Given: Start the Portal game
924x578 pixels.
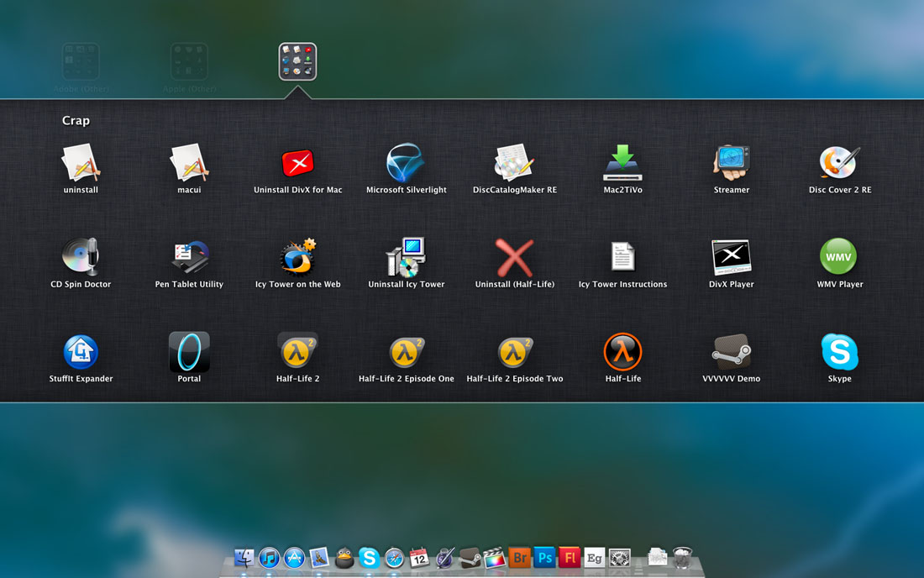Looking at the screenshot, I should [x=189, y=352].
